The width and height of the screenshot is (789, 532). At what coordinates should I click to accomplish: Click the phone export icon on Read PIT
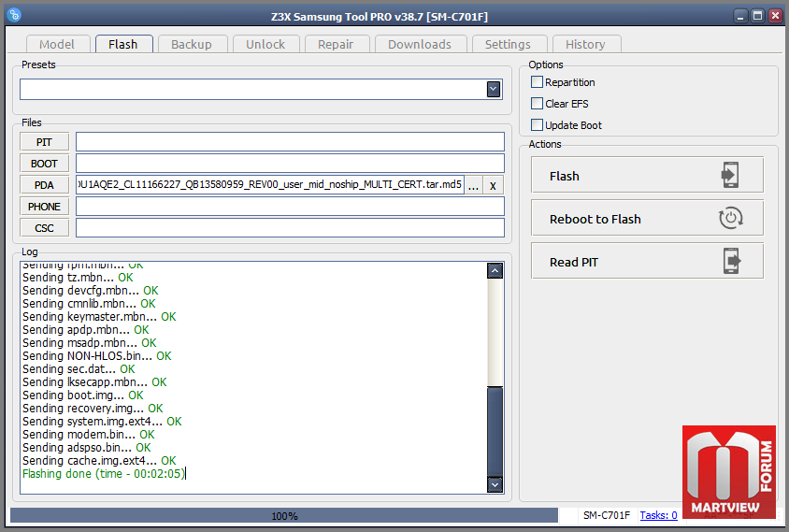732,261
